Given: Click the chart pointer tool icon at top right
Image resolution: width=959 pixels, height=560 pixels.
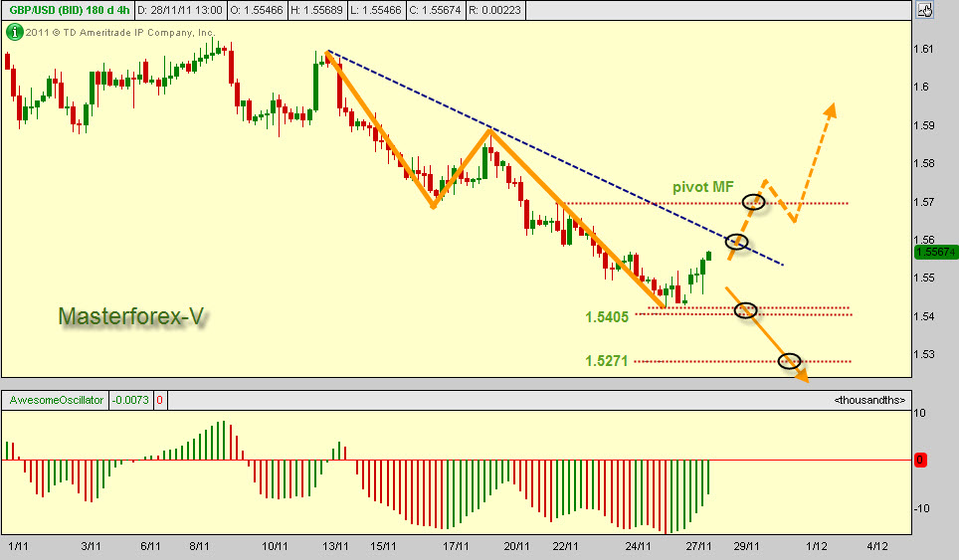Looking at the screenshot, I should [925, 10].
